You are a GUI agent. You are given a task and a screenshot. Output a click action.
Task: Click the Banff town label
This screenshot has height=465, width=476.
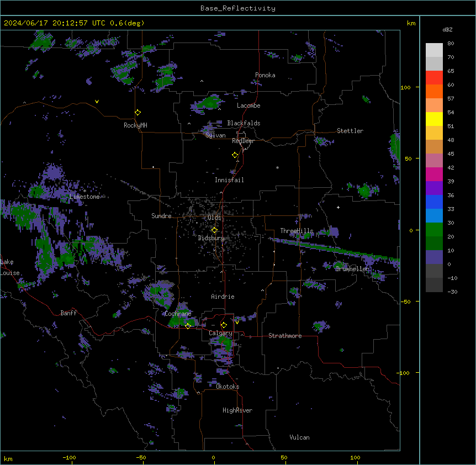coord(68,313)
